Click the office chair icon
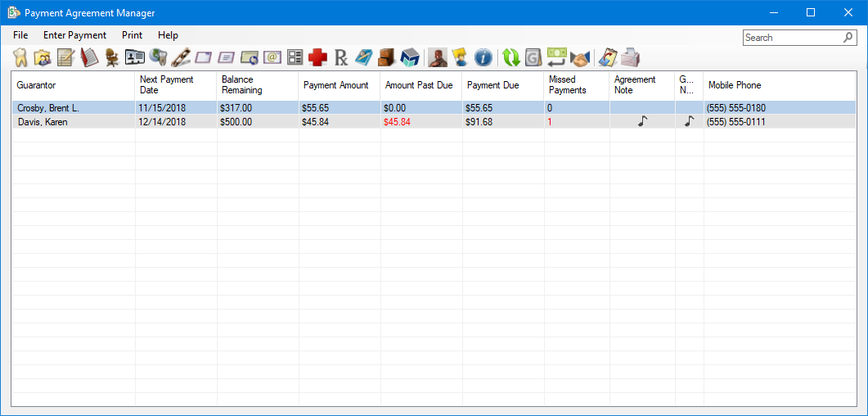 (x=111, y=58)
